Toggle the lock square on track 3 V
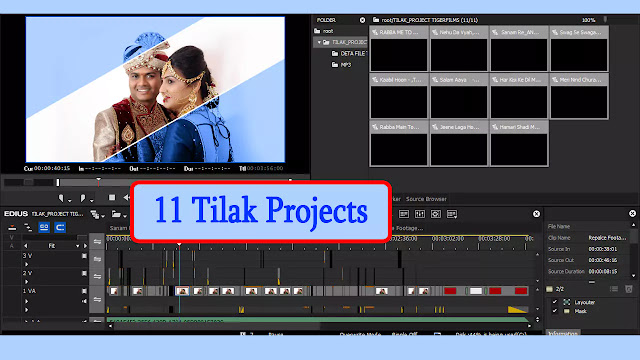Screen dimensions: 640x360 point(84,256)
